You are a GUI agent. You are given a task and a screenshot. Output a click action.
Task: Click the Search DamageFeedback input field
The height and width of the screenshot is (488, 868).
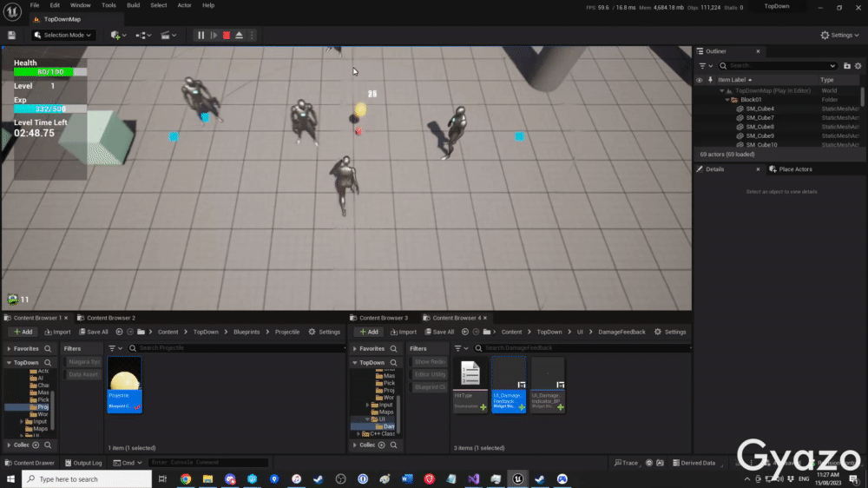tap(582, 348)
